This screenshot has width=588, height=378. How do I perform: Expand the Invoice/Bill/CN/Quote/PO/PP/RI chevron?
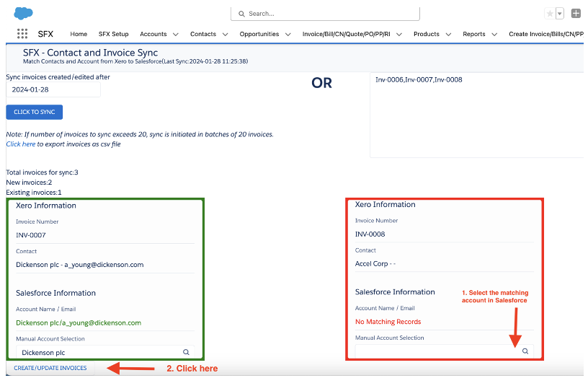pos(399,35)
